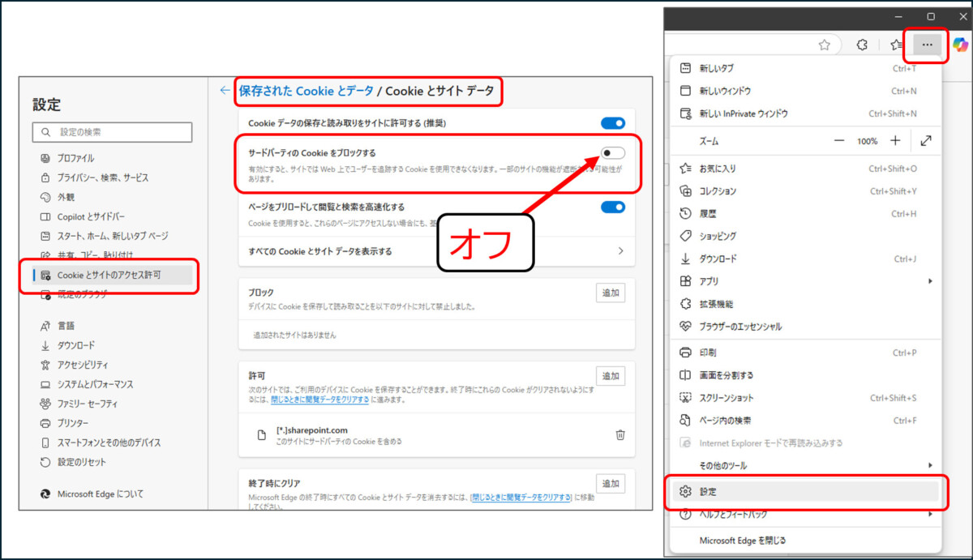
Task: Open 設定 from the Edge menu
Action: 806,491
